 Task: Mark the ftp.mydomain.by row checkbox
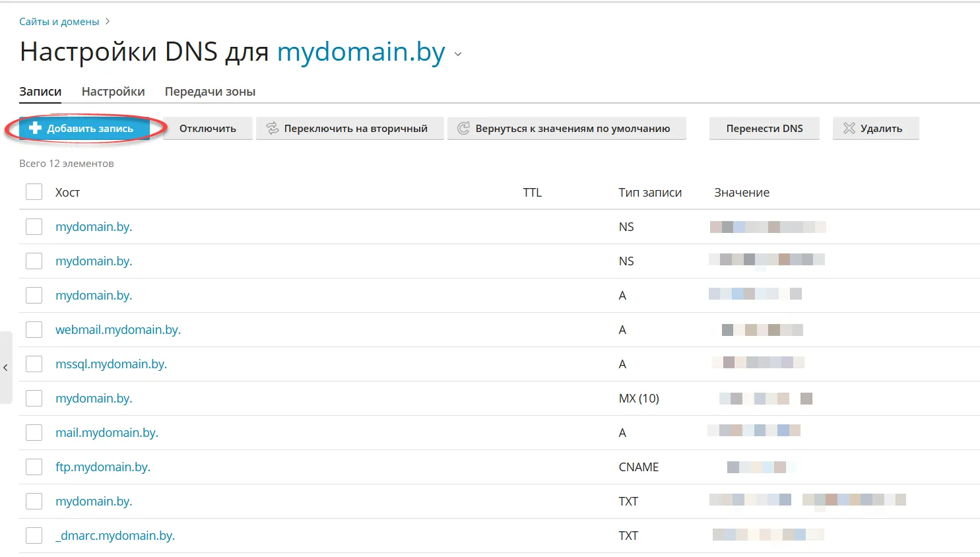tap(34, 467)
